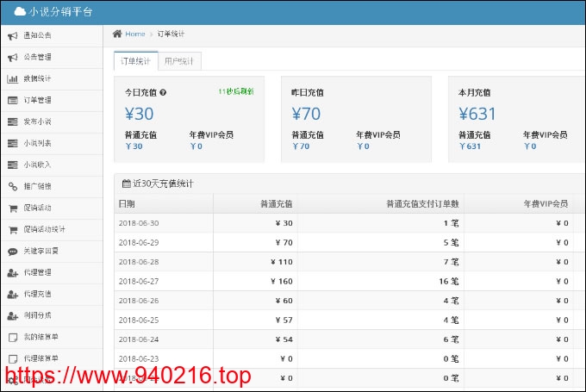Click the chain link icon for 推广链接
The width and height of the screenshot is (586, 392).
click(13, 186)
